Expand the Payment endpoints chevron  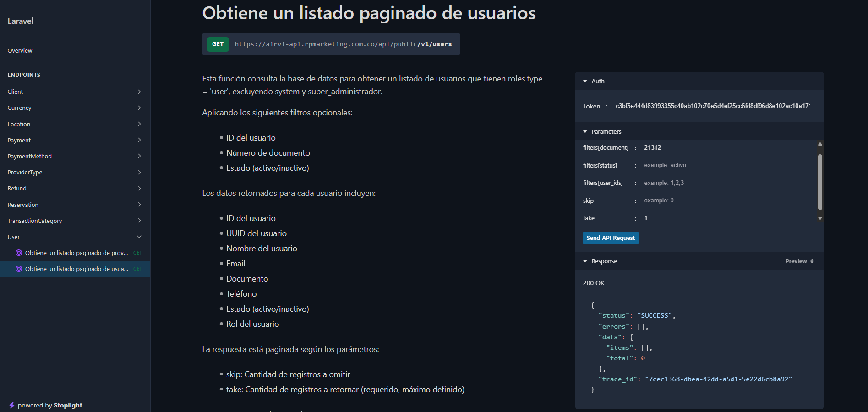(139, 140)
